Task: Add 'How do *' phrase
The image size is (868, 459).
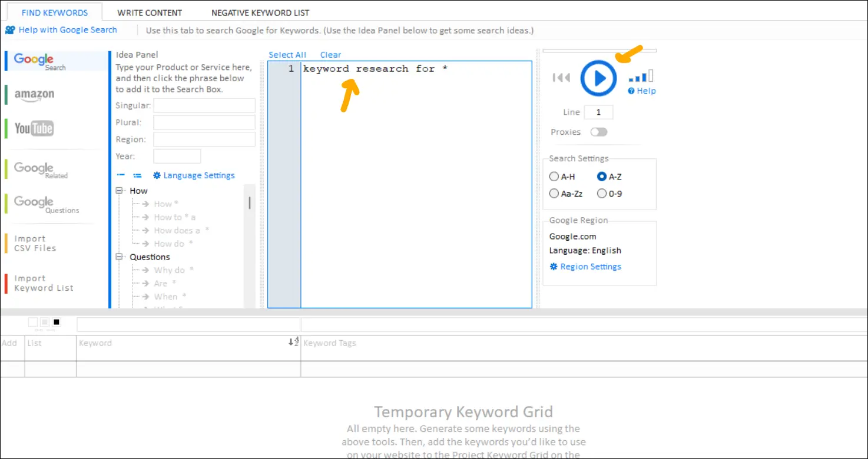Action: coord(173,244)
